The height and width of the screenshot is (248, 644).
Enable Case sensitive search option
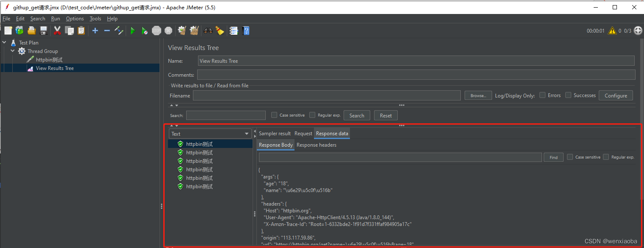click(274, 115)
